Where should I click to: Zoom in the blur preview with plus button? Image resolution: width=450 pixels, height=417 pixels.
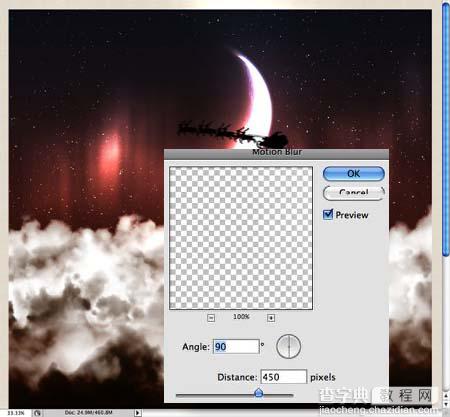[271, 318]
